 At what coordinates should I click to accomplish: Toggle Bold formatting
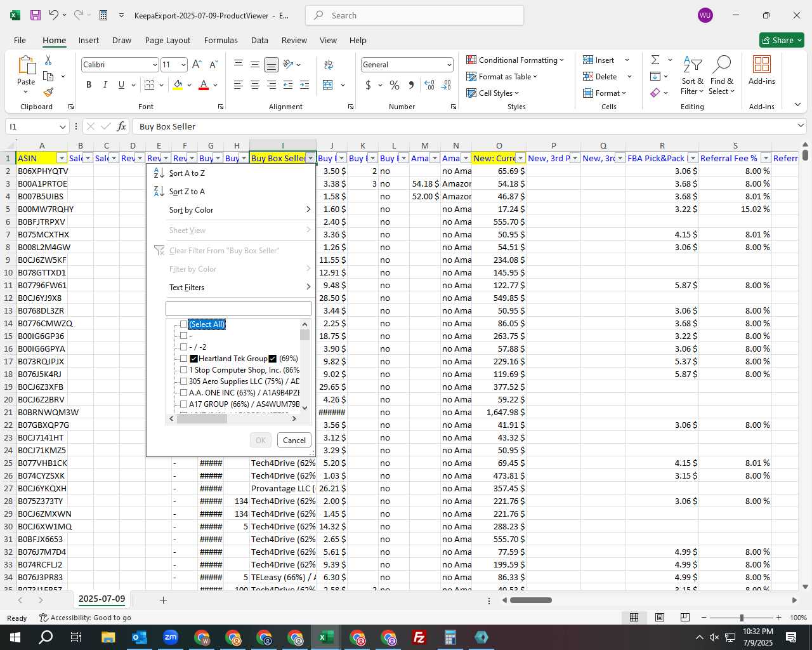tap(89, 85)
